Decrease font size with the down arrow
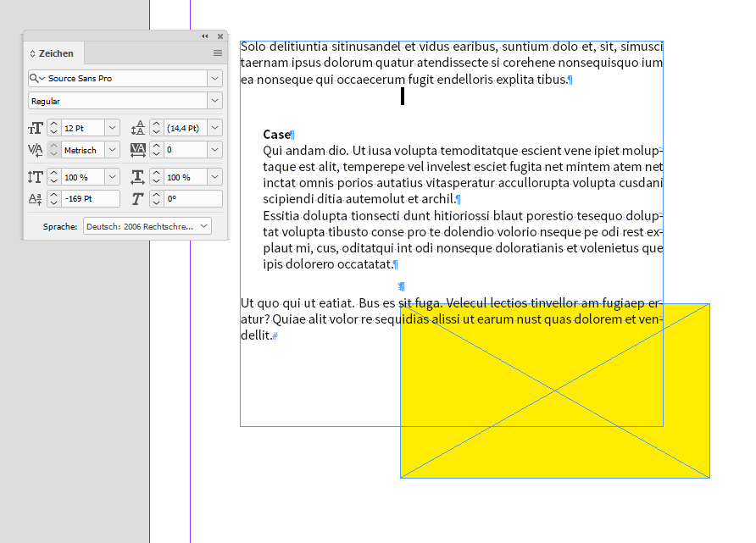The height and width of the screenshot is (543, 756). point(54,132)
